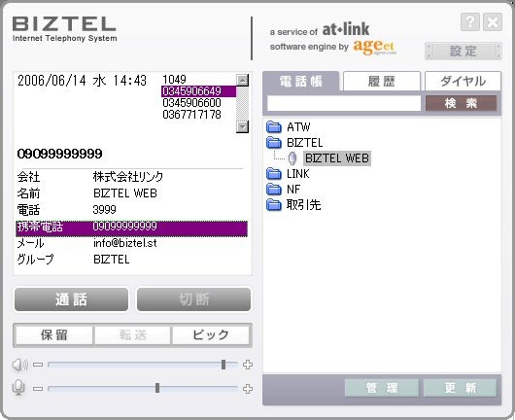Screen dimensions: 515x420
Task: Start a call with the 通話 button
Action: 71,299
